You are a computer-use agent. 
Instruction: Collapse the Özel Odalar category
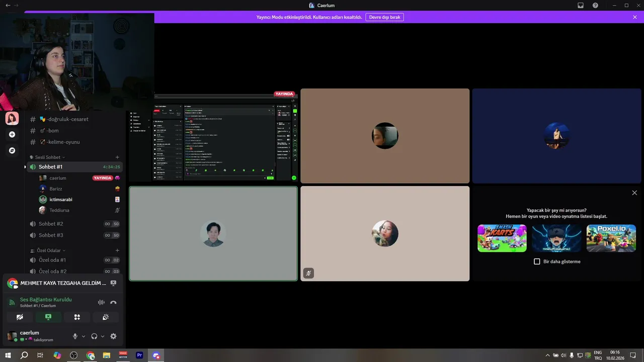point(48,250)
